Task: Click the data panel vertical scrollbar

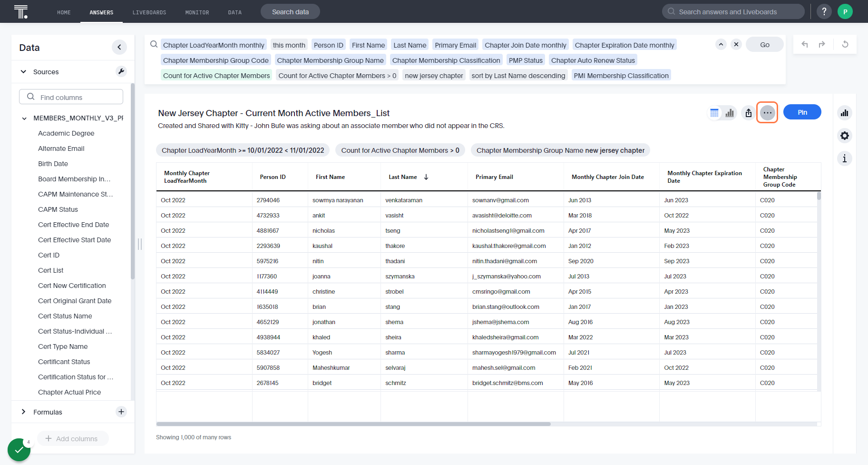Action: click(x=133, y=181)
